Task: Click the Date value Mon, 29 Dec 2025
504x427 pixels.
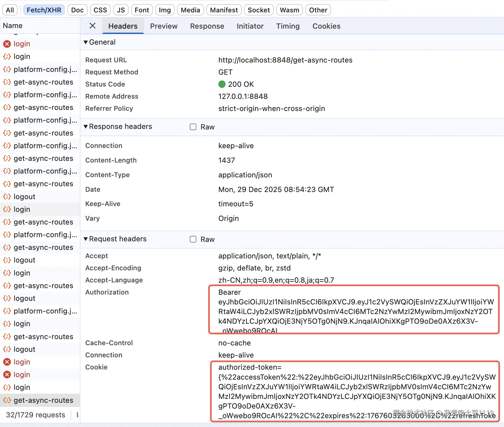Action: pos(276,190)
